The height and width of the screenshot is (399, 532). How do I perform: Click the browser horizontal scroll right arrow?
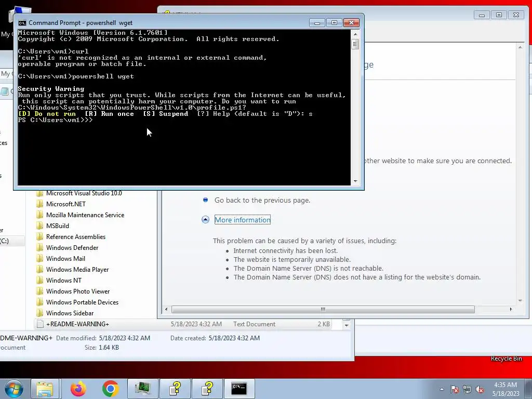pyautogui.click(x=511, y=309)
